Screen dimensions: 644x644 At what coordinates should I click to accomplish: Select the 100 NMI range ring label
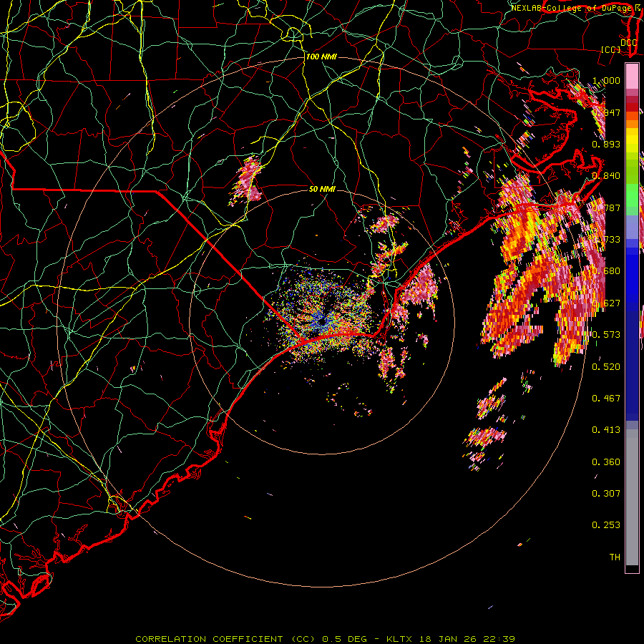point(321,57)
